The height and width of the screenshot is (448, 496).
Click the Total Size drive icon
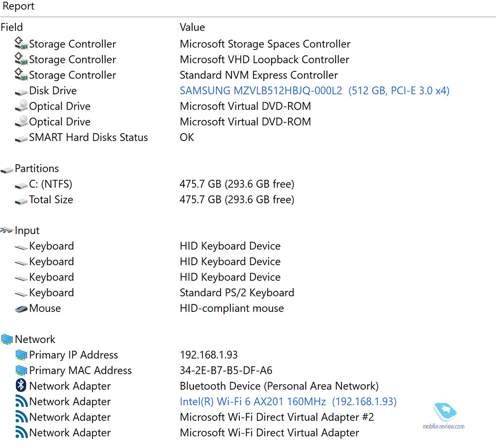pyautogui.click(x=21, y=201)
